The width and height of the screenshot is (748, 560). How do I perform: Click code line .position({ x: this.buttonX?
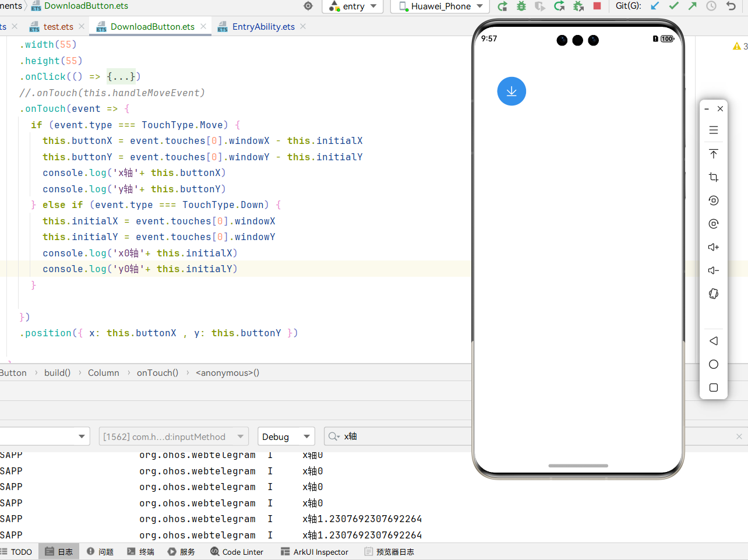click(x=158, y=333)
